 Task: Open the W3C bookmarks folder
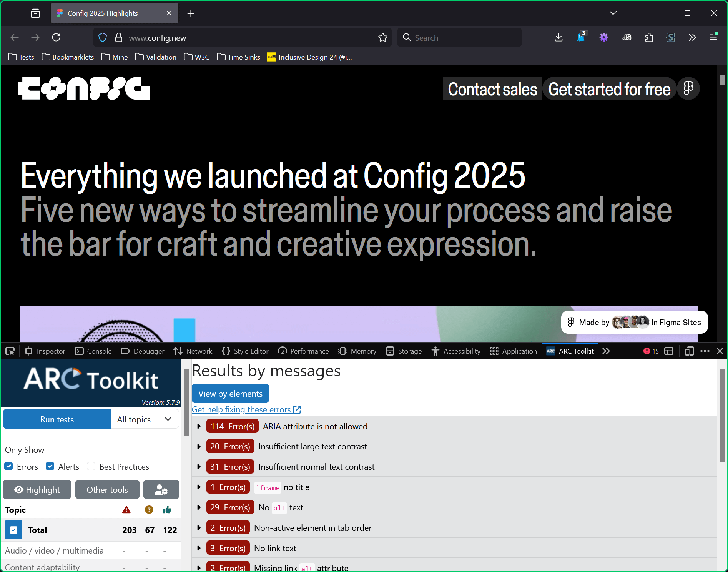[x=196, y=57]
